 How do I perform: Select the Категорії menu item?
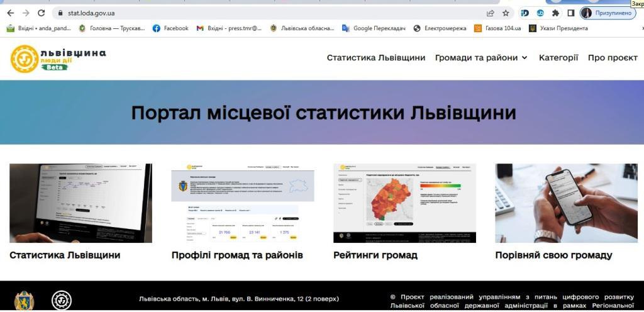click(558, 57)
